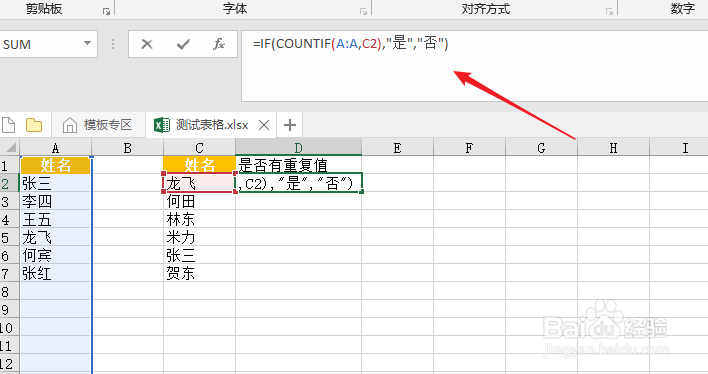The height and width of the screenshot is (374, 708).
Task: Select row 5 header
Action: (9, 237)
